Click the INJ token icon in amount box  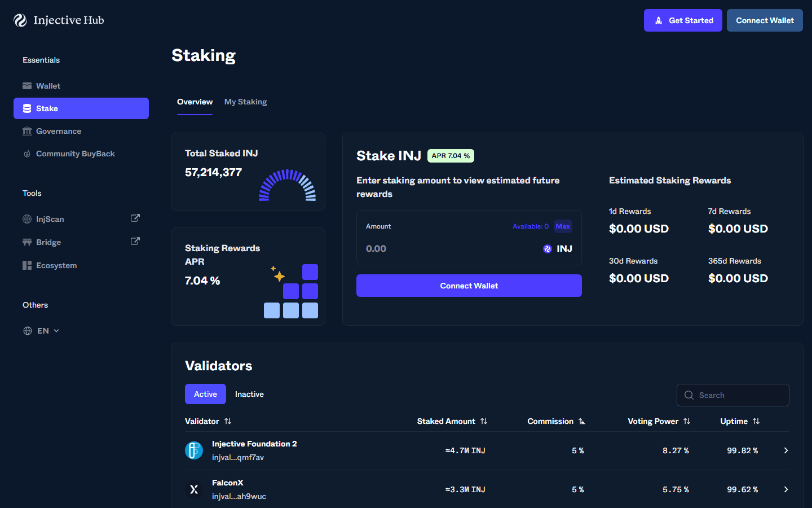pyautogui.click(x=547, y=249)
